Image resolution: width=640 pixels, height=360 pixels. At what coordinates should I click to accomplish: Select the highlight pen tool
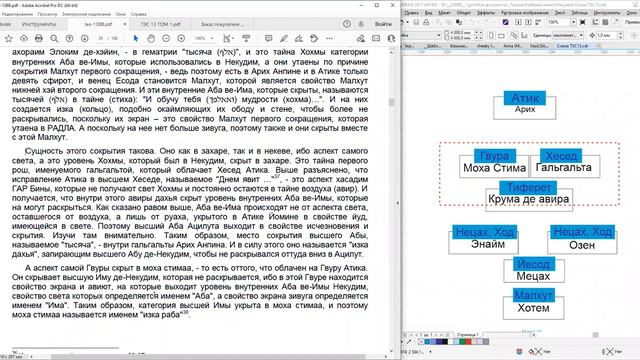[x=284, y=38]
